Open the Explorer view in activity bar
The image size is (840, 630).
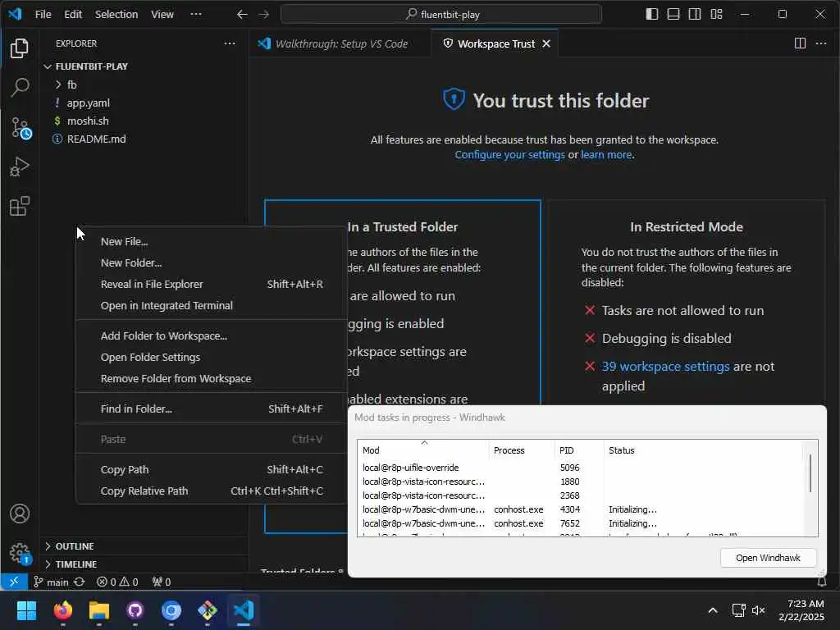(20, 48)
